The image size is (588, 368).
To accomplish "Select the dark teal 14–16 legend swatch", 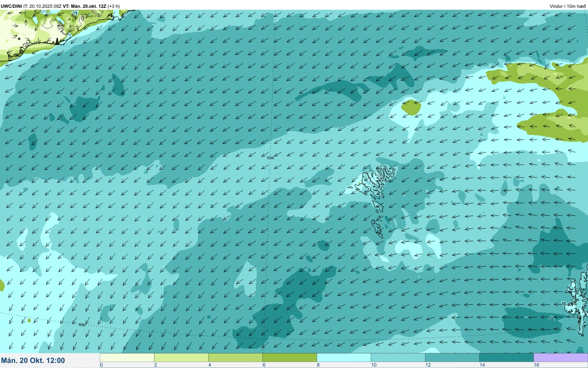I will pos(507,357).
